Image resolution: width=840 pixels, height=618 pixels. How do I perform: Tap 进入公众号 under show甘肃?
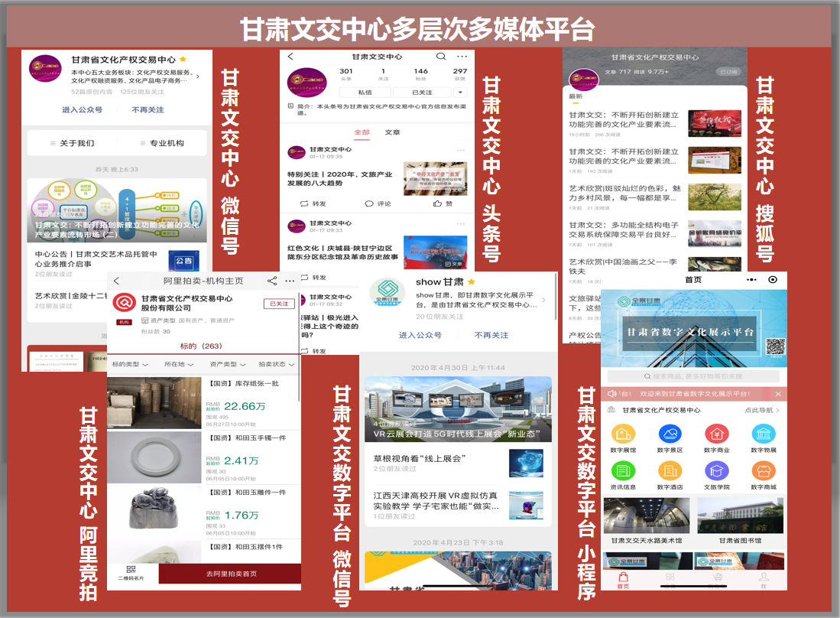[x=420, y=335]
